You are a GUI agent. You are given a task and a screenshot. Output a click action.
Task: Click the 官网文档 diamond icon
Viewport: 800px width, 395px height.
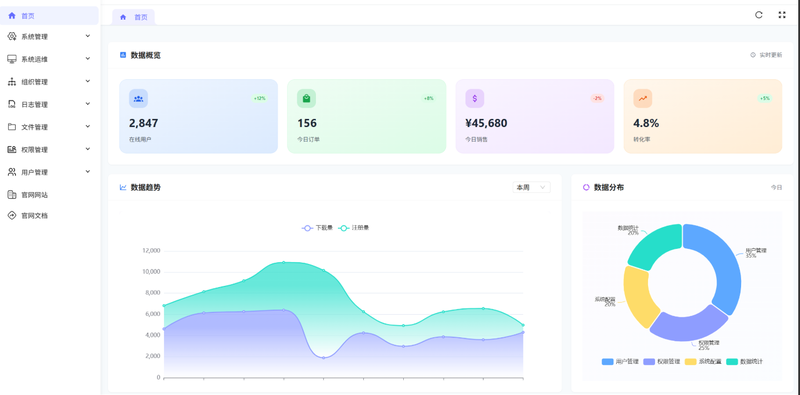click(12, 215)
